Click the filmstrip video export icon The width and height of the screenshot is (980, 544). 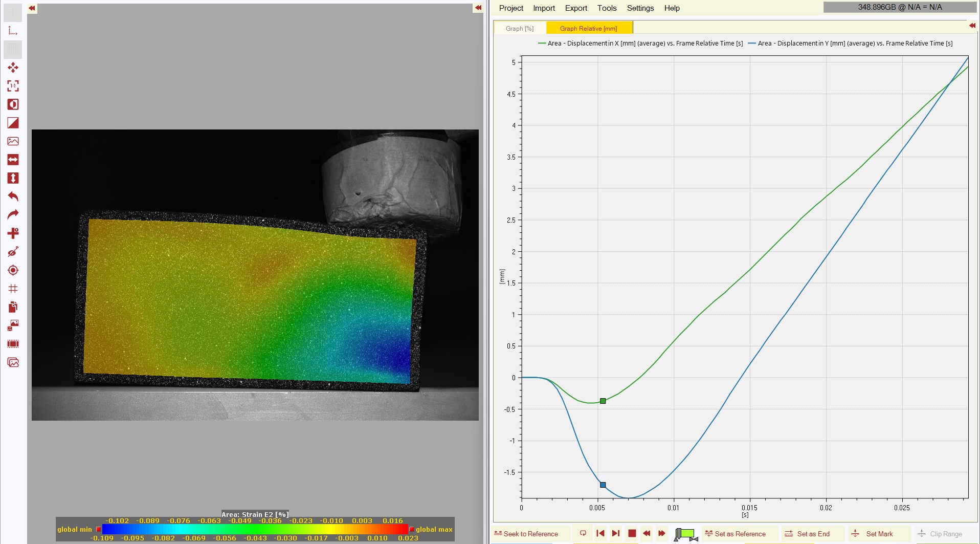13,344
